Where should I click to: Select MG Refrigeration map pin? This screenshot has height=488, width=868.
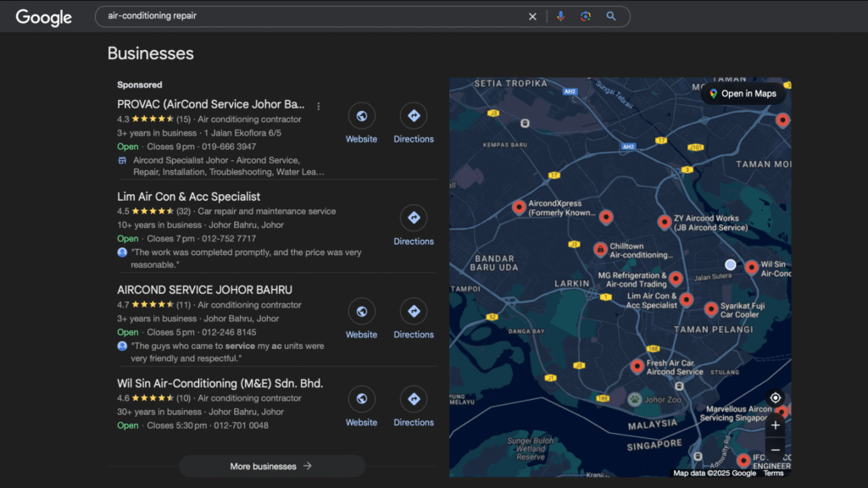point(676,278)
